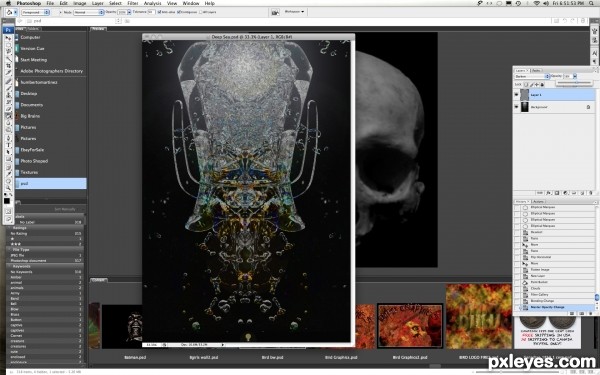Open the Layers panel Opacity arrow
Screen dimensions: 600x375
[x=575, y=76]
